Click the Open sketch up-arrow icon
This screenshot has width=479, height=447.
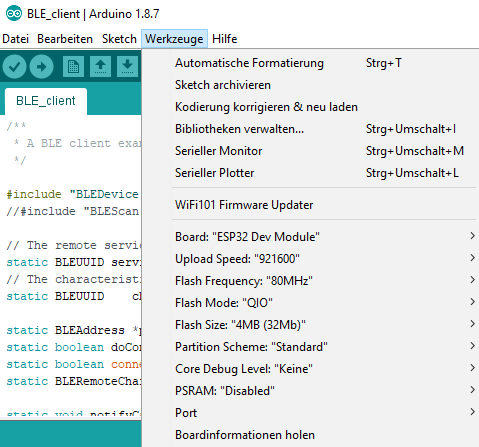100,67
